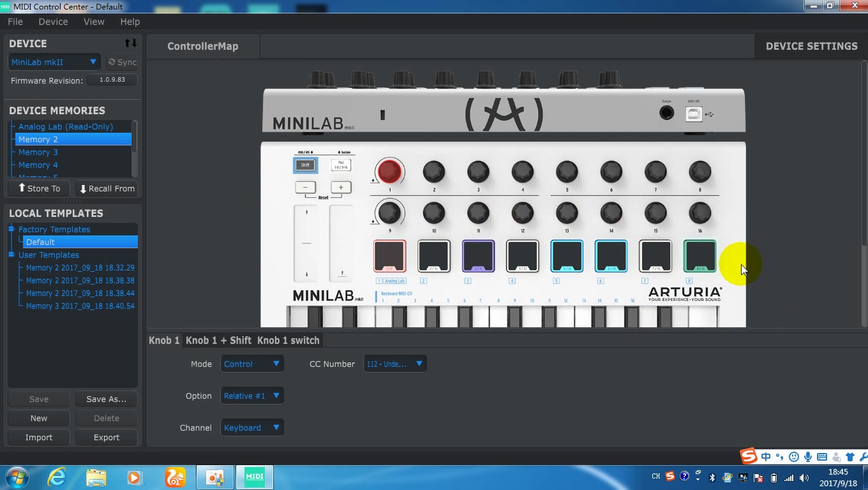Open the Help menu

[130, 22]
